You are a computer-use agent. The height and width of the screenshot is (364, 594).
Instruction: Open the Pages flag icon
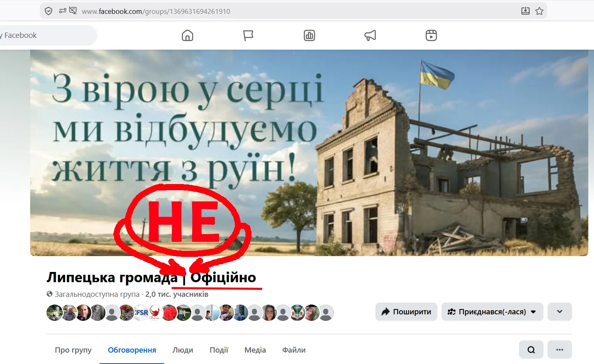point(248,35)
